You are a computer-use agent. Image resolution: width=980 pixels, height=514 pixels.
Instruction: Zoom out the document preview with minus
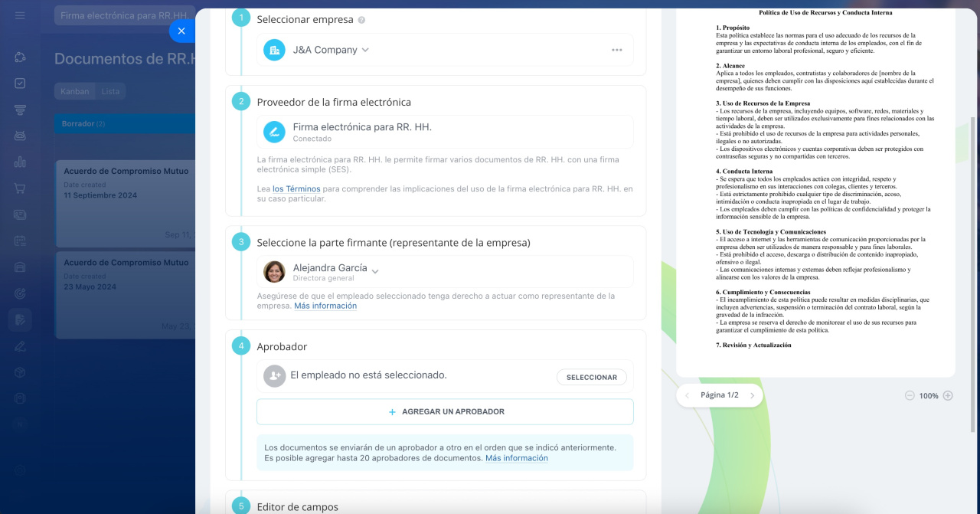tap(910, 395)
